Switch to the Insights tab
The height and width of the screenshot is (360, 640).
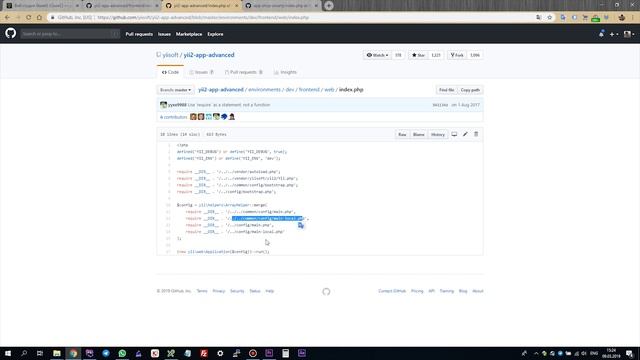(x=285, y=72)
